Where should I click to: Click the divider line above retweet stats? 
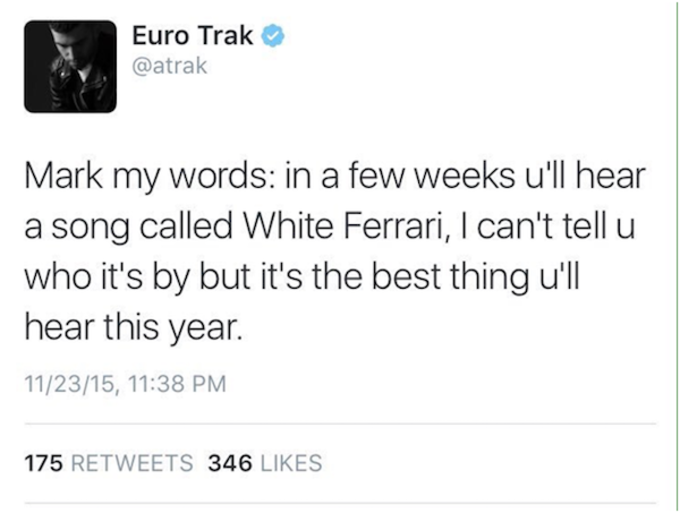click(x=340, y=423)
